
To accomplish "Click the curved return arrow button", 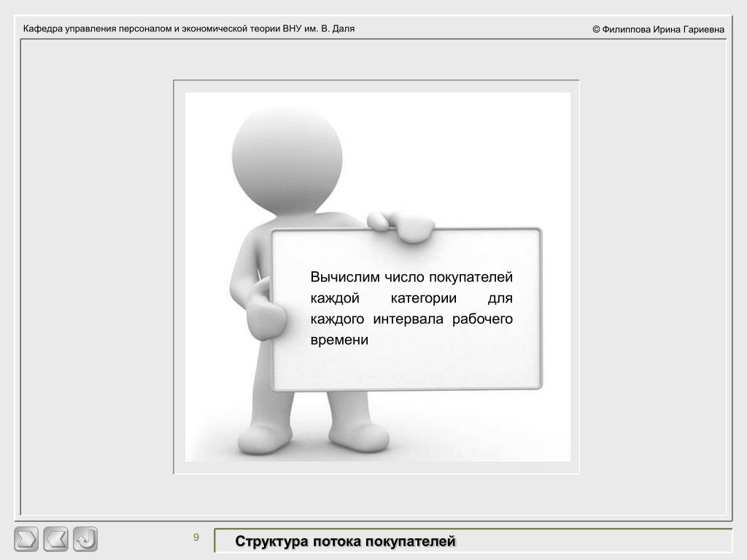I will (x=85, y=539).
